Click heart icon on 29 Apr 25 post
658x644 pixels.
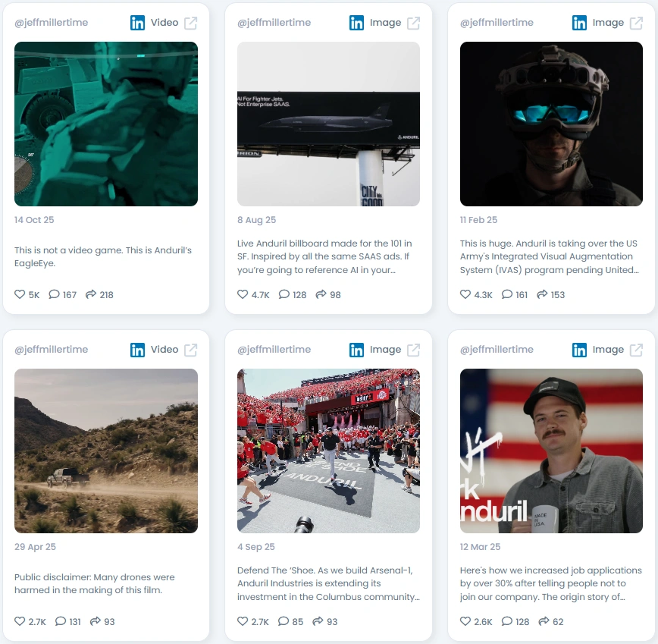click(20, 621)
